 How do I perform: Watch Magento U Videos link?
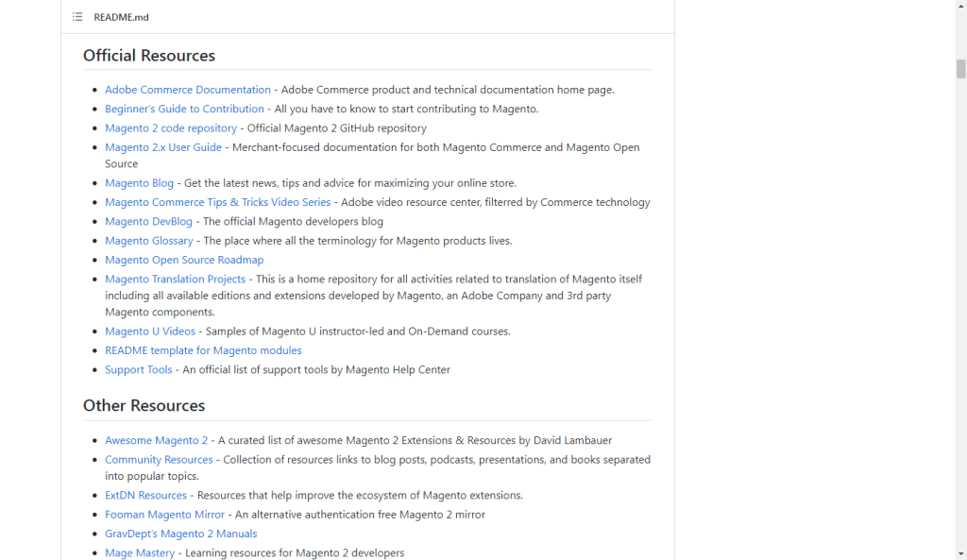150,331
